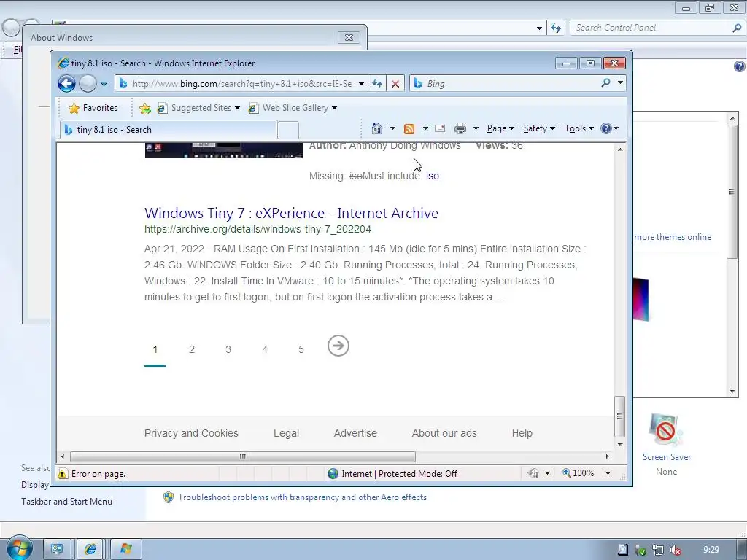The width and height of the screenshot is (747, 560).
Task: Expand the feeds dropdown arrow
Action: [425, 128]
